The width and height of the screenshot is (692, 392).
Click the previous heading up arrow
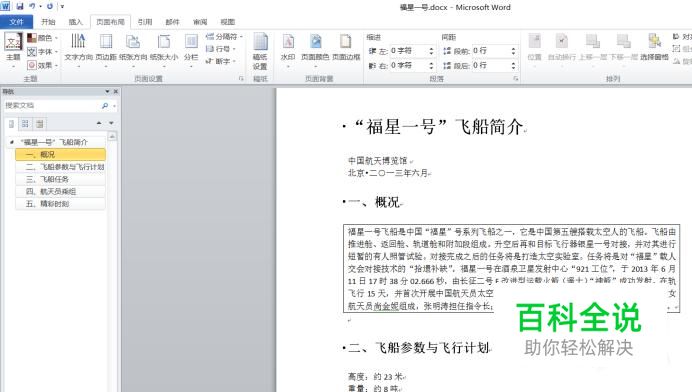click(99, 123)
